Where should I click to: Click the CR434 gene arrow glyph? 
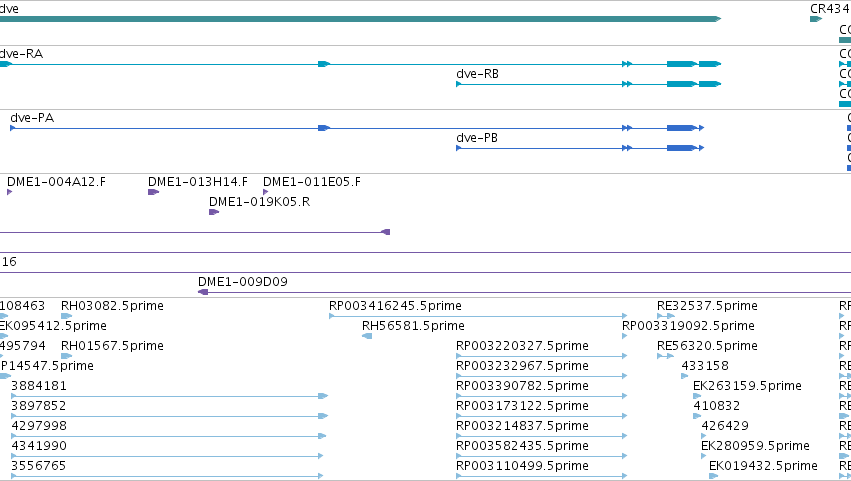tap(816, 19)
